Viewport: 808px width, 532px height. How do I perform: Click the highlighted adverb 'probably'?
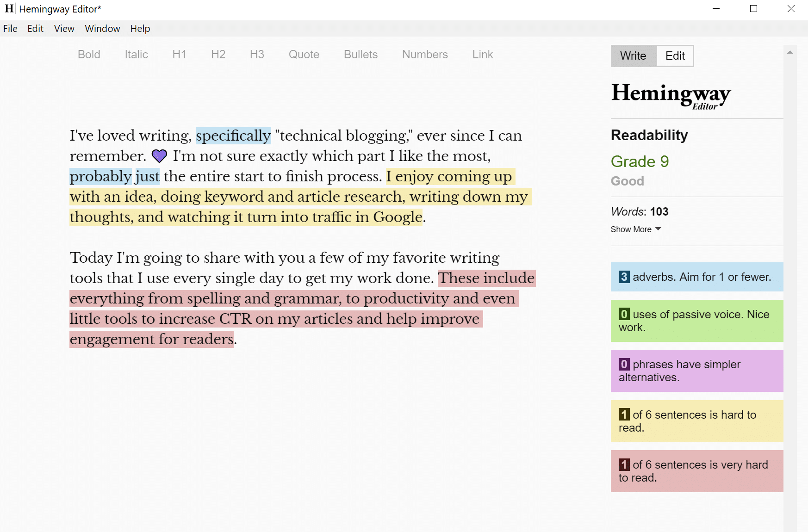100,176
